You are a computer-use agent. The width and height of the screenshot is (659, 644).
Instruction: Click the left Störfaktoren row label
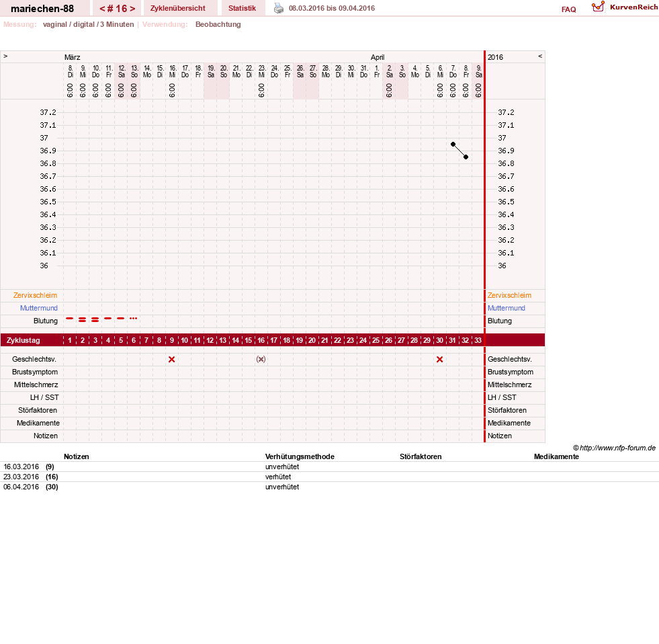click(x=38, y=410)
